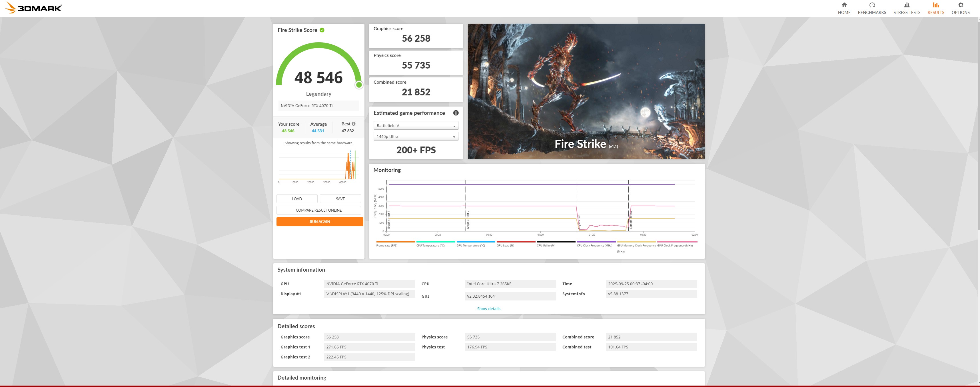Click green validation checkmark beside Fire Strike Score
This screenshot has width=980, height=387.
pyautogui.click(x=322, y=30)
